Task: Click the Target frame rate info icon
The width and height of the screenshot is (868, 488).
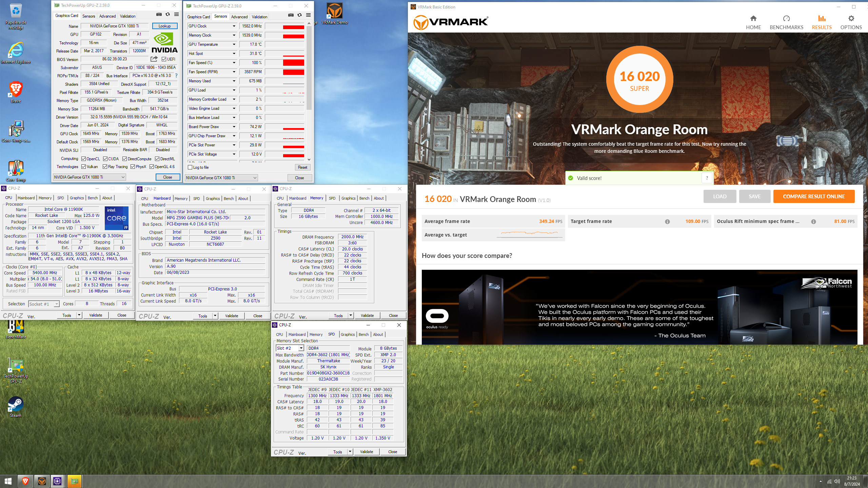Action: tap(667, 222)
